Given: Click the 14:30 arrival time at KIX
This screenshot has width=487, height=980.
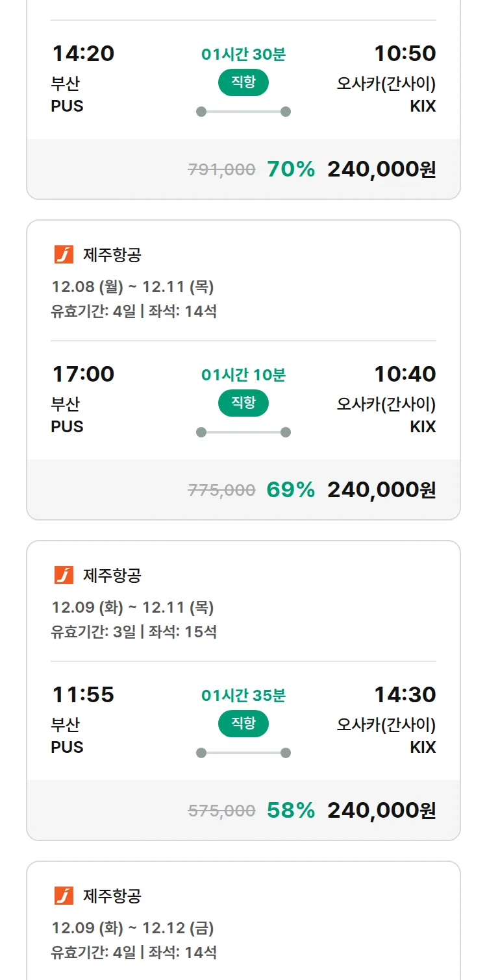Looking at the screenshot, I should pyautogui.click(x=405, y=695).
